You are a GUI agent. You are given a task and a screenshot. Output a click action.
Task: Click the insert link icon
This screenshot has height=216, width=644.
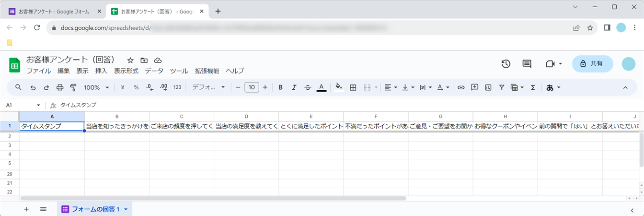(x=461, y=87)
